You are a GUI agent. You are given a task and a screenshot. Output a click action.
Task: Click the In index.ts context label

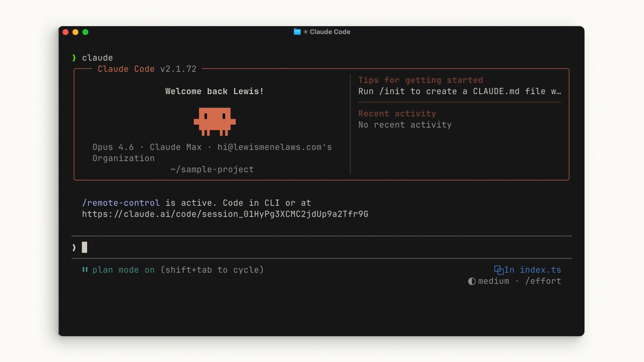pos(532,270)
